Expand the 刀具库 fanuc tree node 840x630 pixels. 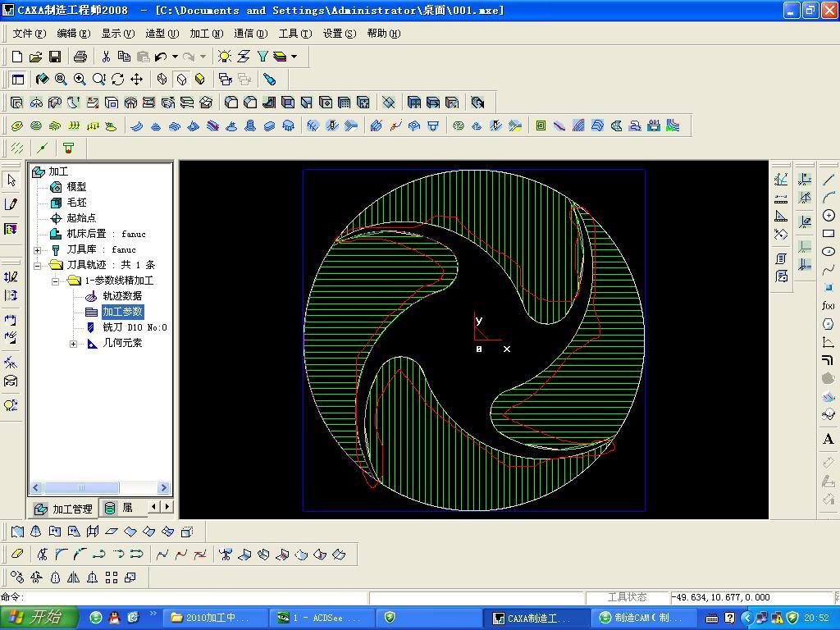(37, 250)
